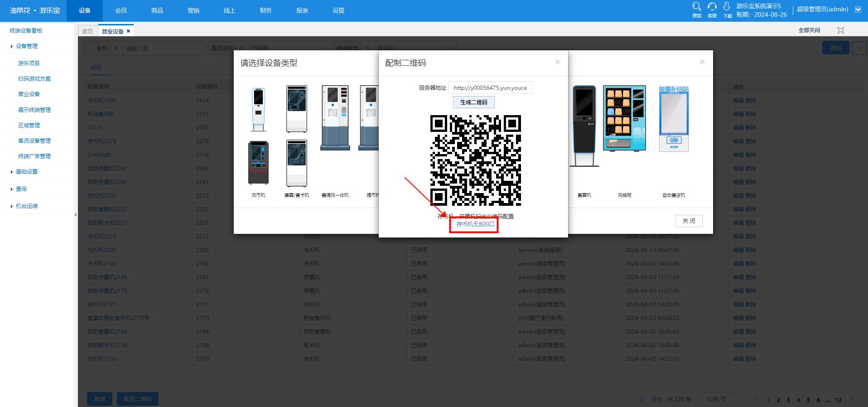Click the generated QR code image
This screenshot has height=407, width=868.
click(476, 160)
